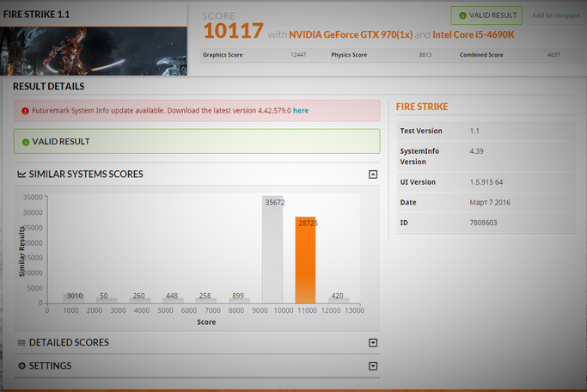Open Intel Core i5-4690K link
Screen dimensions: 587x392
point(474,35)
